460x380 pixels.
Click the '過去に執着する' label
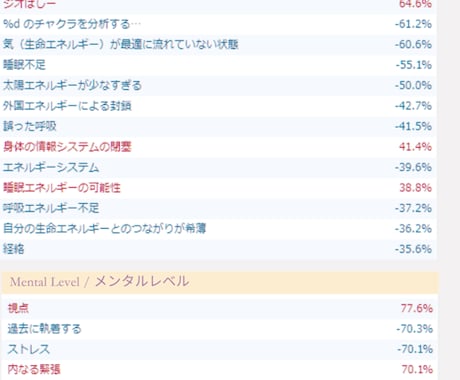(x=45, y=329)
